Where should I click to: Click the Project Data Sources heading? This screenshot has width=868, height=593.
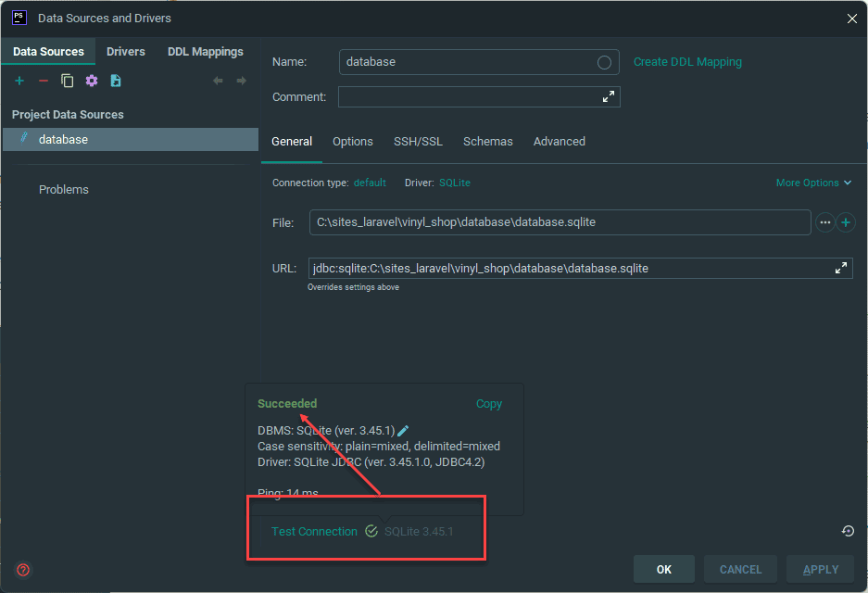(68, 115)
